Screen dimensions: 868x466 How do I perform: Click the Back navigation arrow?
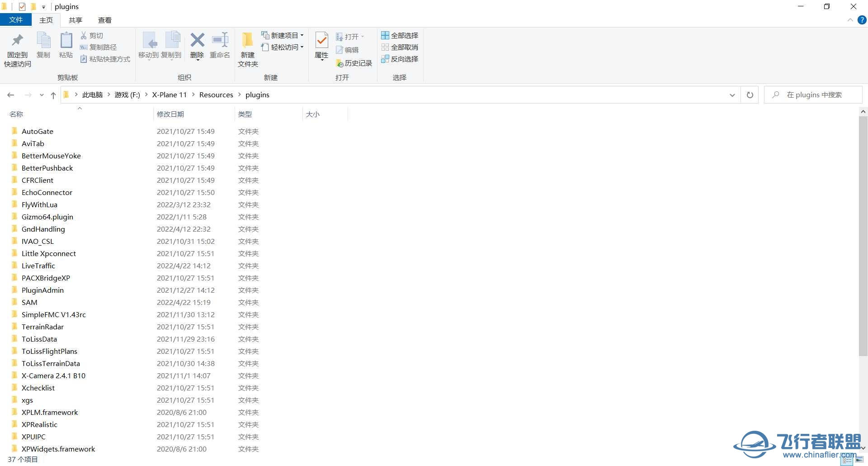pyautogui.click(x=11, y=95)
